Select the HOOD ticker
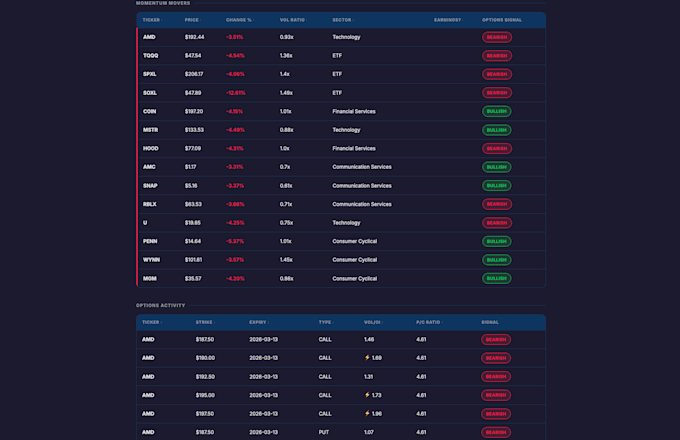 [x=150, y=148]
